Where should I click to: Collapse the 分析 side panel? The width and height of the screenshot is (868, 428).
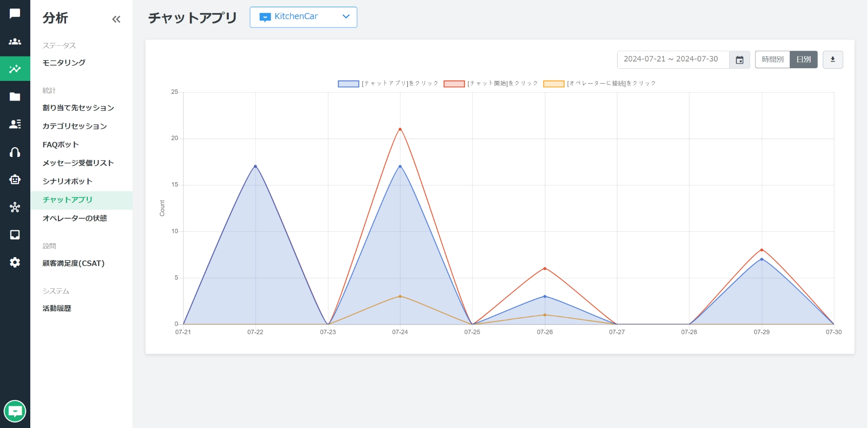pyautogui.click(x=116, y=19)
